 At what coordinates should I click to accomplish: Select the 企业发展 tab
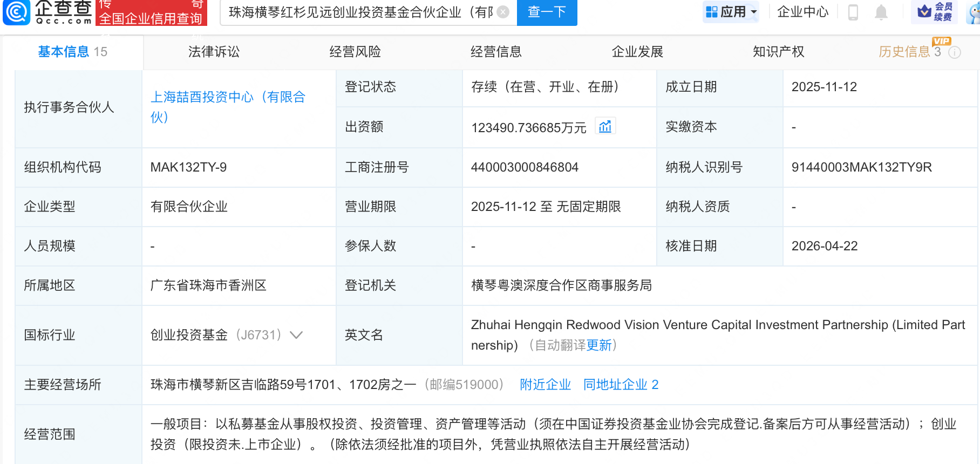tap(637, 52)
